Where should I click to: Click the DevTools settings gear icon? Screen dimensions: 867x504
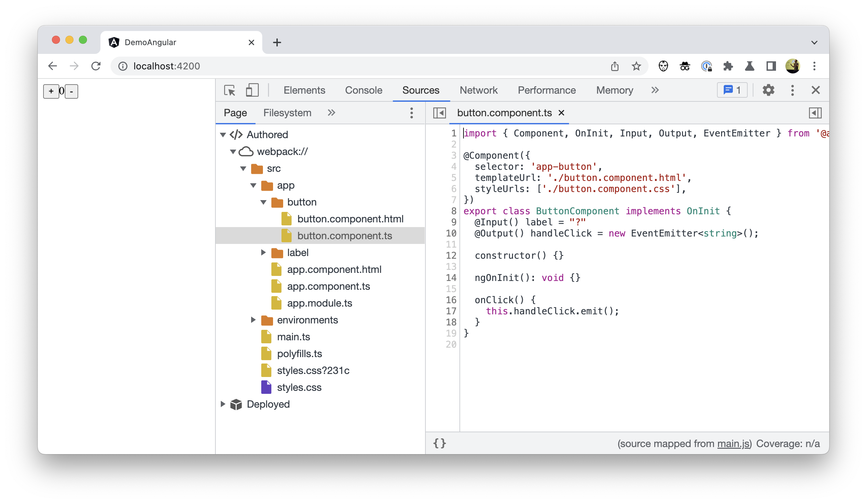point(769,91)
